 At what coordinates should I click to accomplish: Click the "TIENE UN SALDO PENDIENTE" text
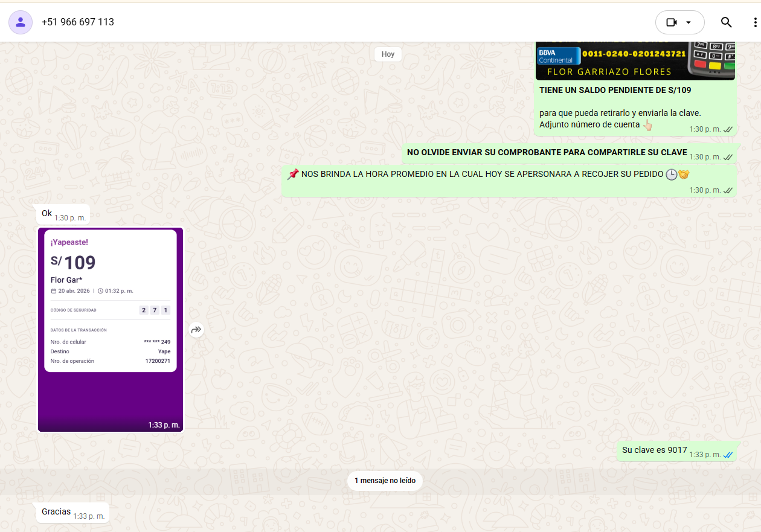[x=615, y=90]
